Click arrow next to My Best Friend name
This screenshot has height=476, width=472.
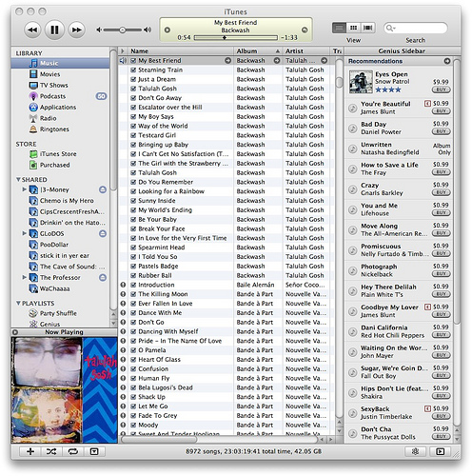(x=227, y=60)
